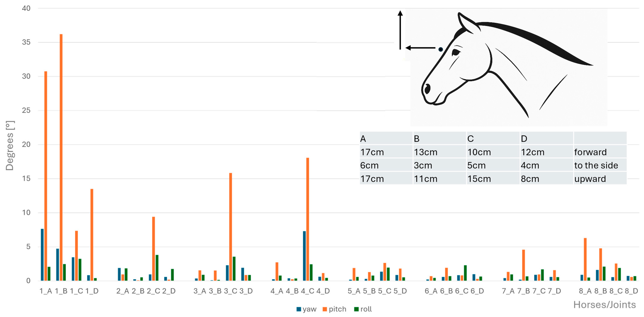Image resolution: width=644 pixels, height=317 pixels.
Task: Click the y-axis value '40'
Action: click(26, 8)
